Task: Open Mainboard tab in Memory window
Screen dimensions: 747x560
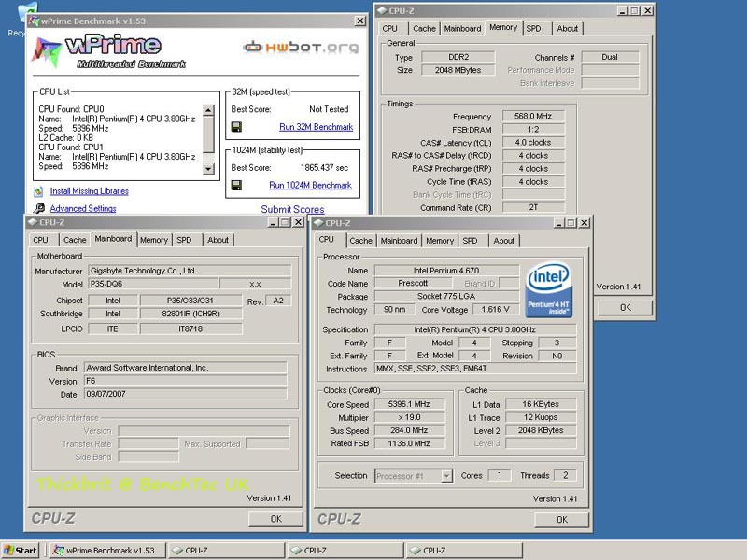Action: click(462, 29)
